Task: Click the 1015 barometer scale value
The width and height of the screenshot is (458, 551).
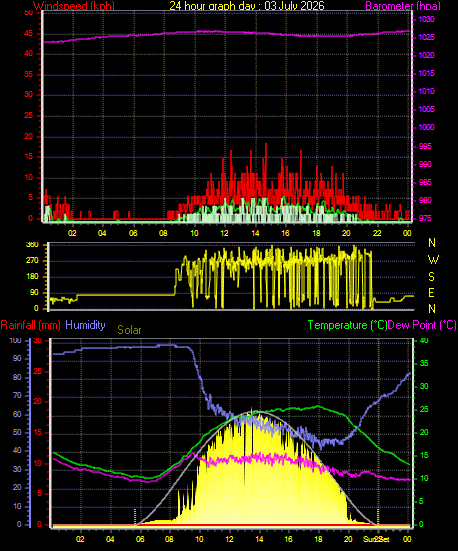Action: pos(426,73)
